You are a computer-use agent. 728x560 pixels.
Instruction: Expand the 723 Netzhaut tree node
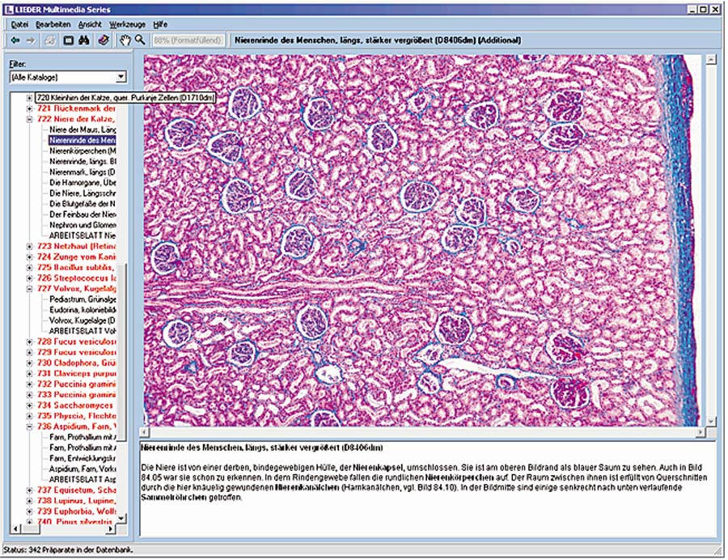click(30, 246)
